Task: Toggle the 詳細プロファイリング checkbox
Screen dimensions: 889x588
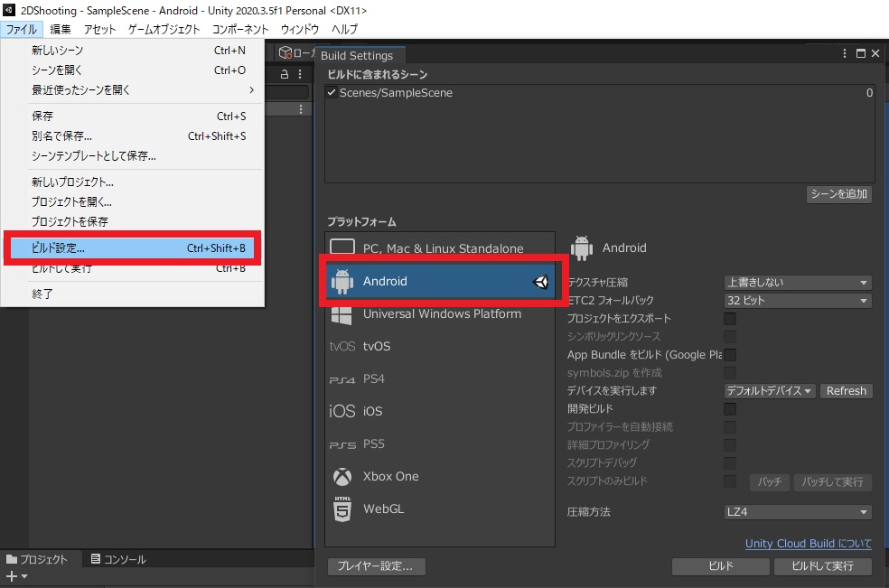Action: pyautogui.click(x=730, y=445)
